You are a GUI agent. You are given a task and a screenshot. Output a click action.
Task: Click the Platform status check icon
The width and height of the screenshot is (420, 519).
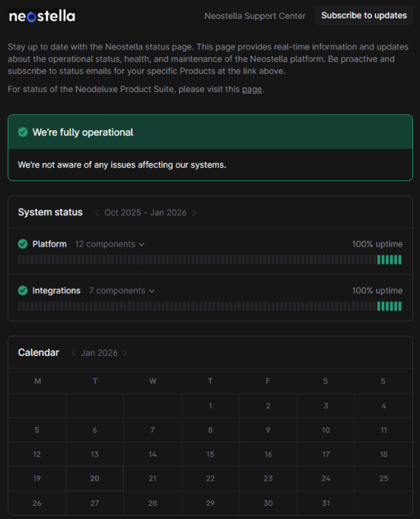coord(23,244)
